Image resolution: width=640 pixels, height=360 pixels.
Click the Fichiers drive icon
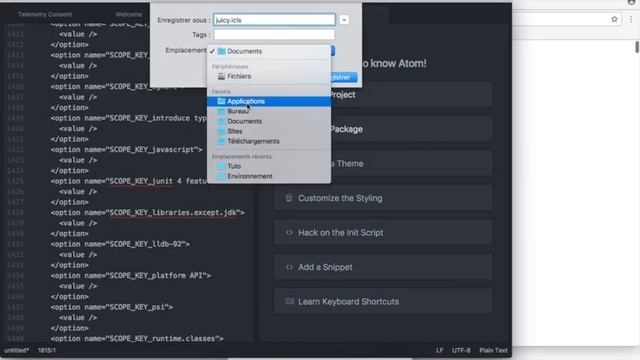click(x=221, y=76)
